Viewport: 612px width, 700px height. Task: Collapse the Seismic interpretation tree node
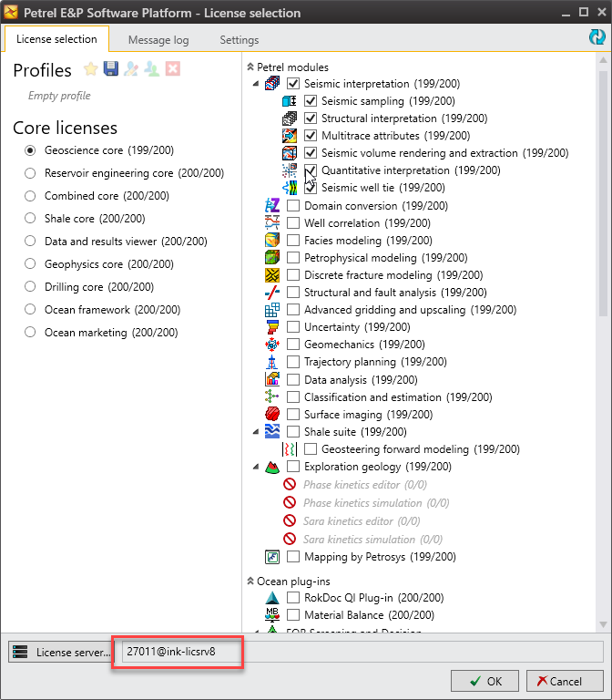pyautogui.click(x=256, y=84)
